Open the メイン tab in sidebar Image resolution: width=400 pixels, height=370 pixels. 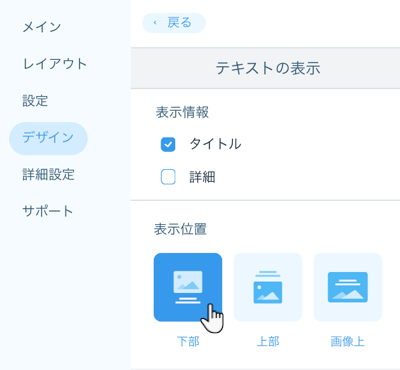42,27
